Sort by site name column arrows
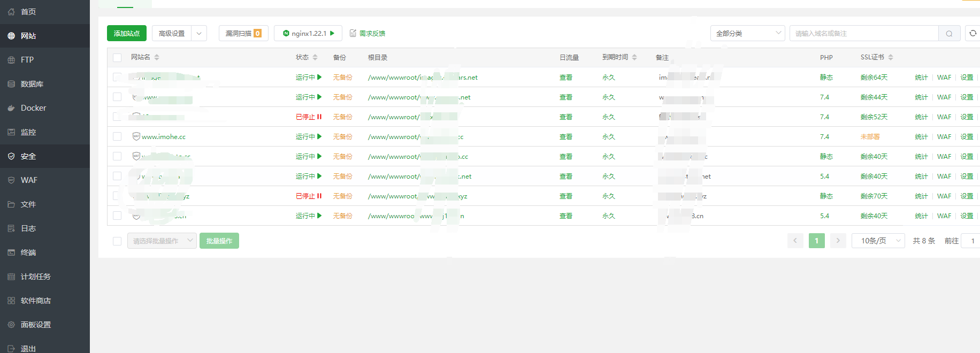 (157, 57)
